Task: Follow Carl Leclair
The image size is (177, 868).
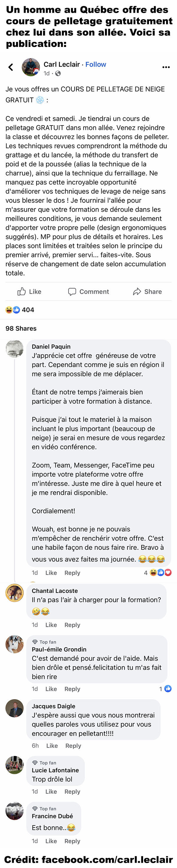Action: coord(96,64)
